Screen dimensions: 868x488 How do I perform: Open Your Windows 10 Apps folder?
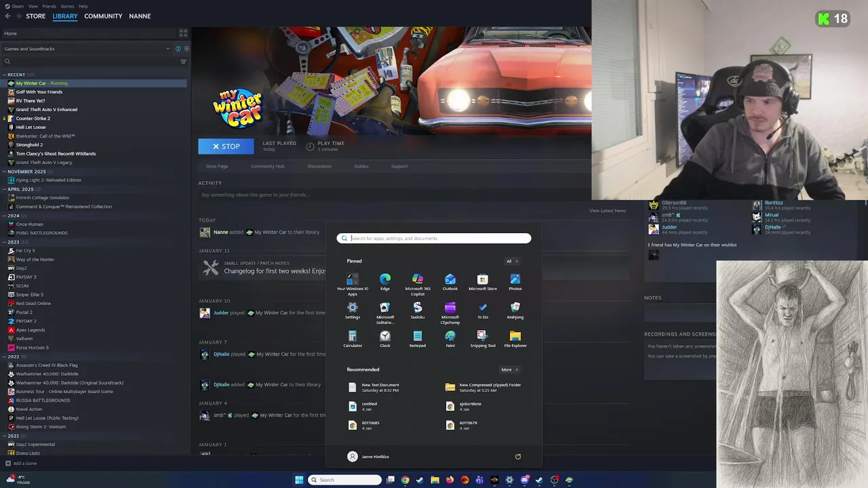pyautogui.click(x=353, y=285)
